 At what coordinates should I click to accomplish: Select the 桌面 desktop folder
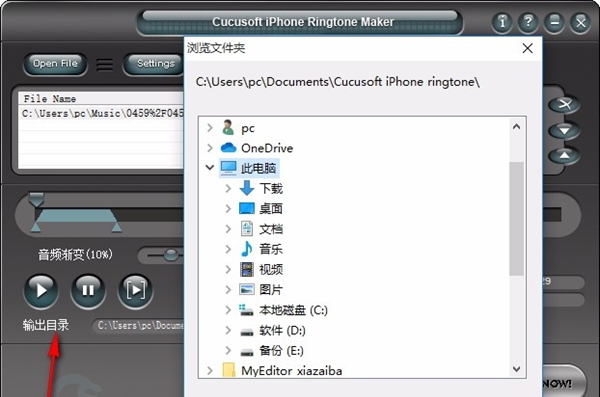tap(261, 209)
